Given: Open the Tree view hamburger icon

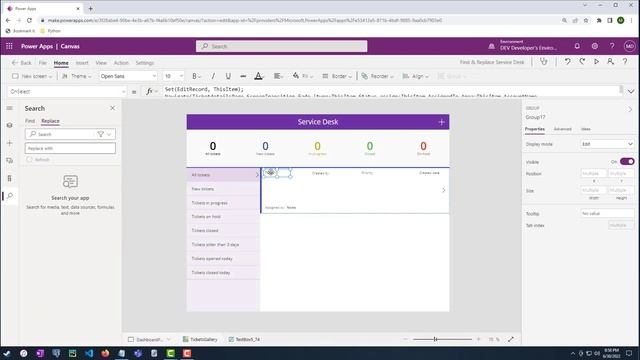Looking at the screenshot, I should tap(10, 108).
